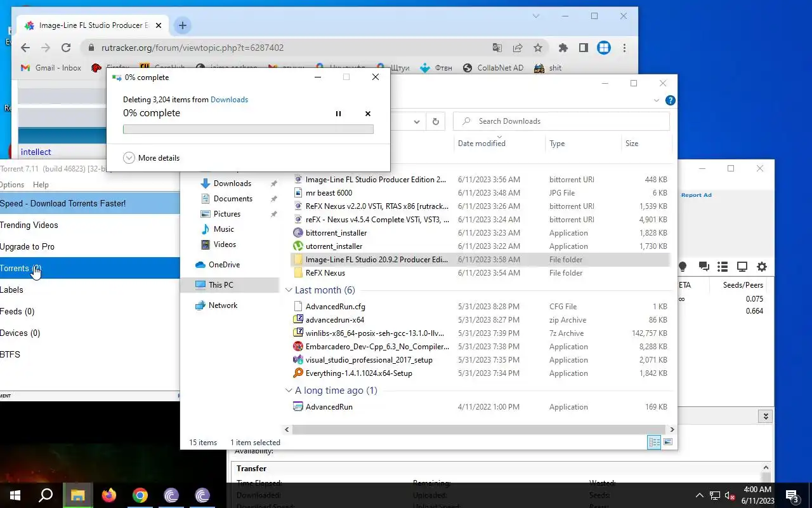Viewport: 812px width, 508px height.
Task: Click the Downloads link in the delete dialog
Action: tap(229, 100)
